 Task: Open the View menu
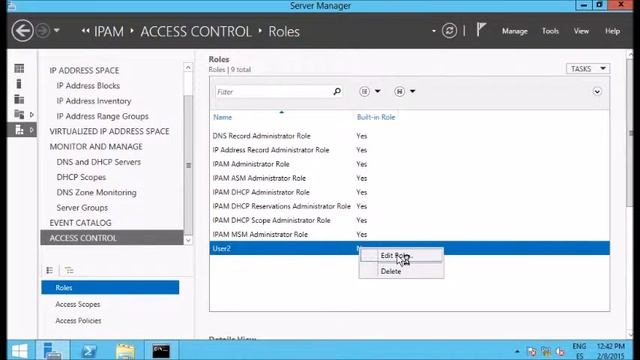click(581, 31)
